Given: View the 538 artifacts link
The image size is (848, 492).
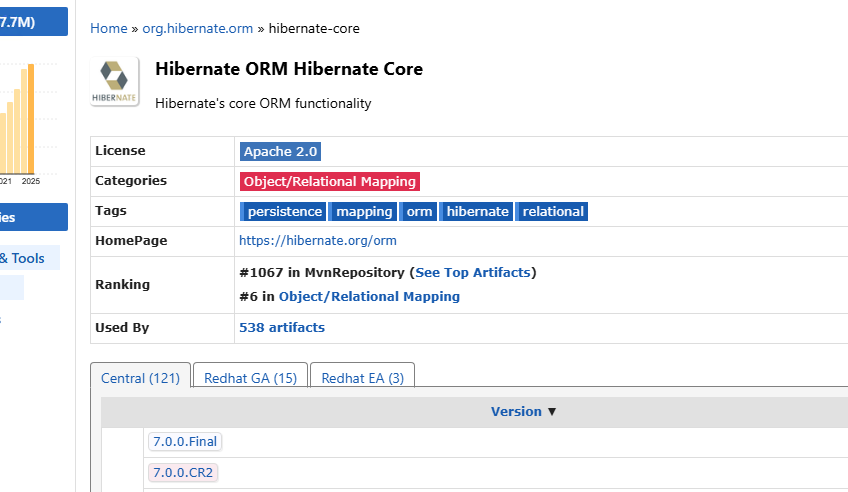Looking at the screenshot, I should [282, 328].
